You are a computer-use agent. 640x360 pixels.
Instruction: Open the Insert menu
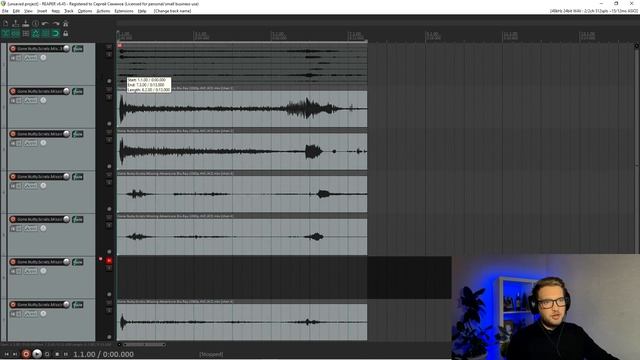coord(42,11)
